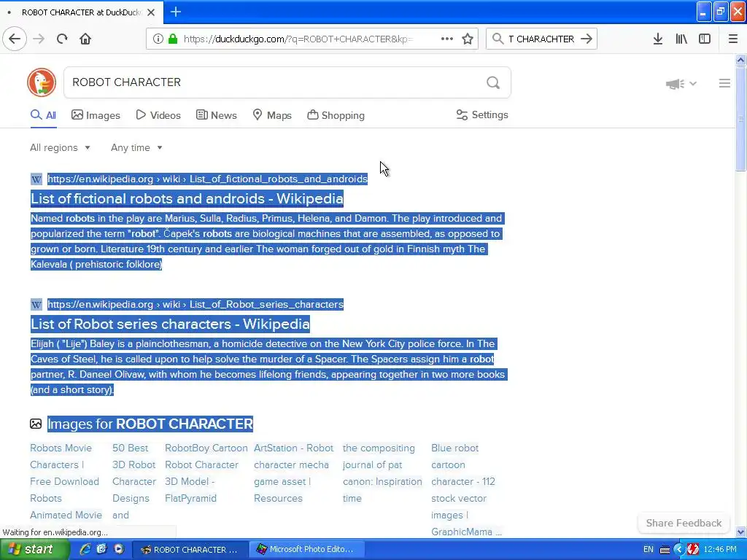
Task: Click the ROBOT CHARACTER taskbar button
Action: tap(190, 549)
